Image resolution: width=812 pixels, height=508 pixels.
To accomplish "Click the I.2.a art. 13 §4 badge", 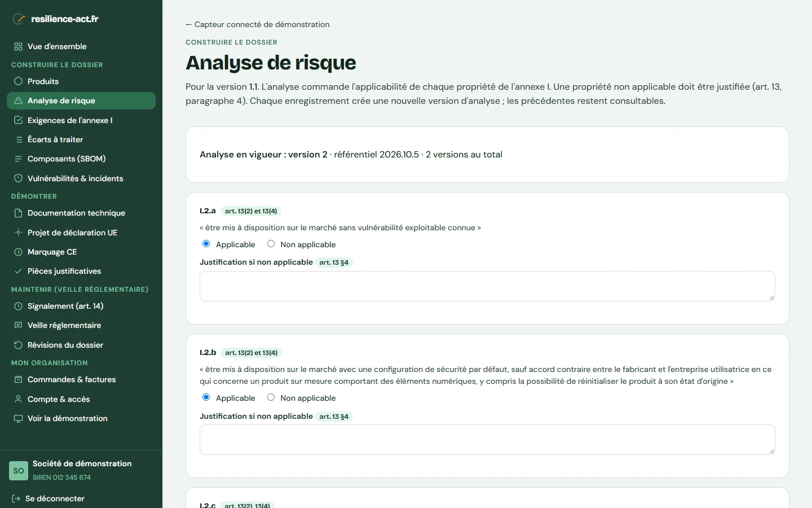I will click(x=334, y=262).
